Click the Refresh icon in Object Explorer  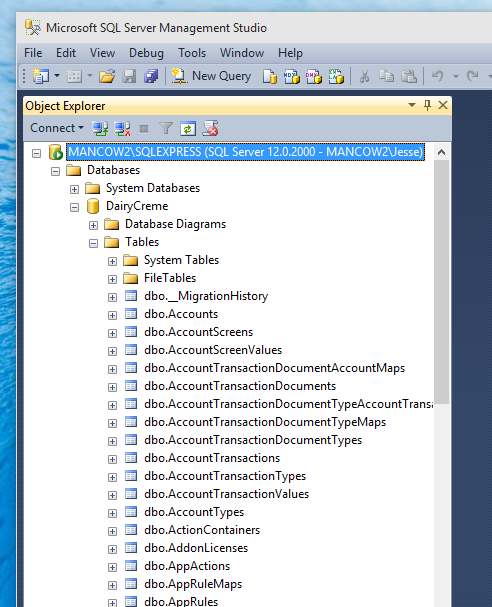click(x=188, y=129)
